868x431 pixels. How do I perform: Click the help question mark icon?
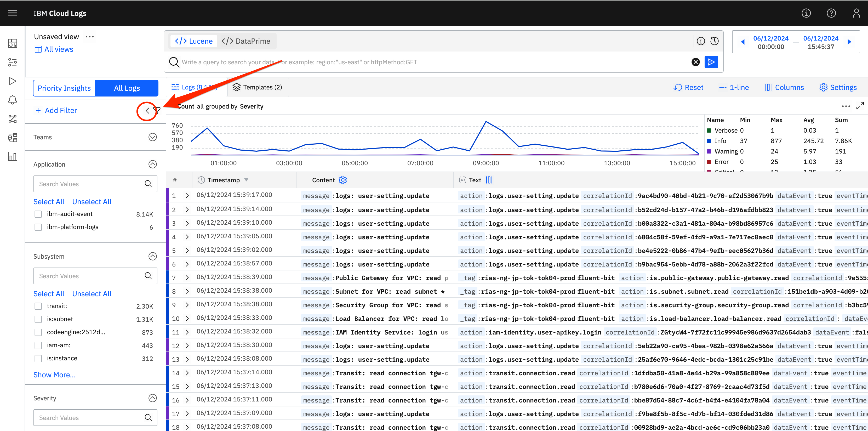click(x=831, y=13)
